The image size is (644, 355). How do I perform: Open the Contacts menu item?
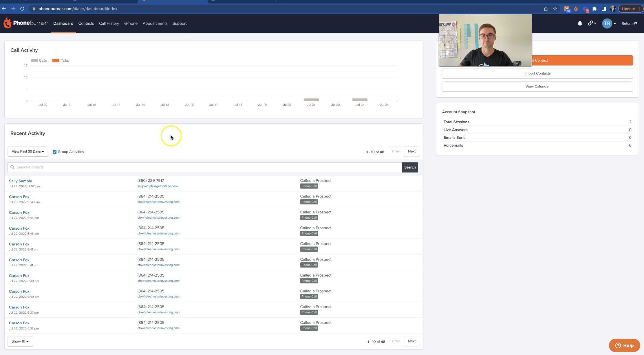click(86, 23)
